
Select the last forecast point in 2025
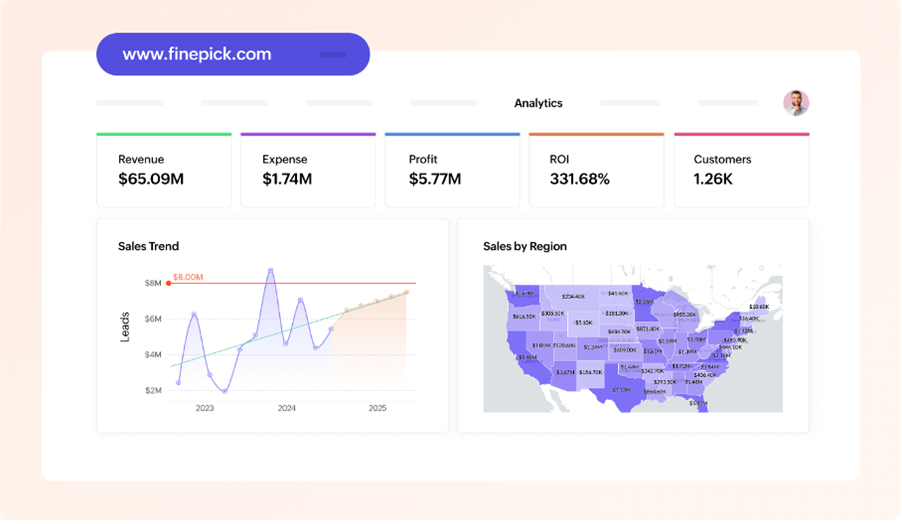tap(407, 292)
